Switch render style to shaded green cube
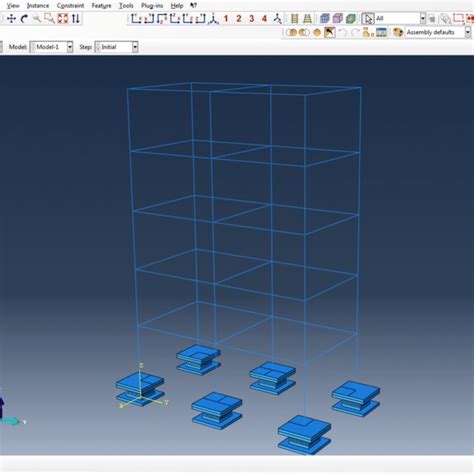 351,19
